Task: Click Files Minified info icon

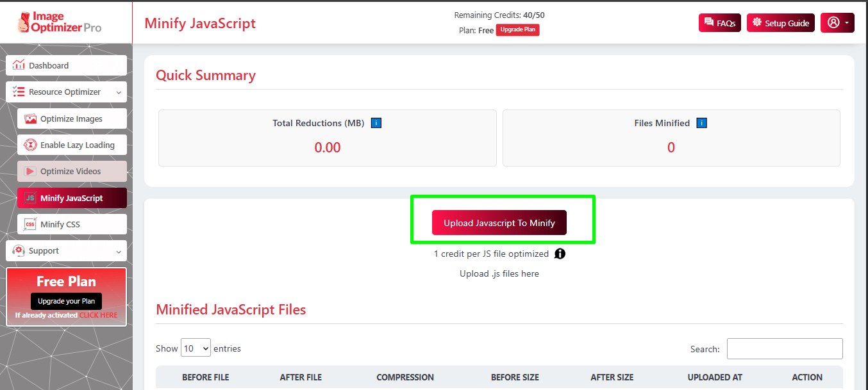Action: (x=702, y=123)
